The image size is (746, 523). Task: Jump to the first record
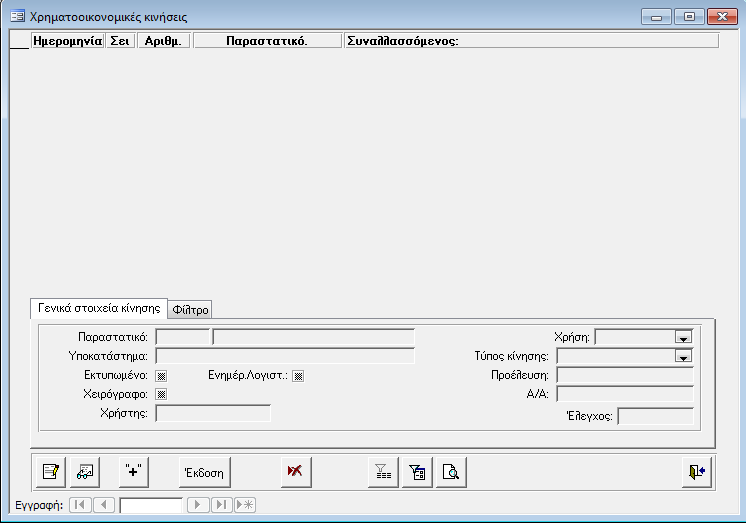80,505
